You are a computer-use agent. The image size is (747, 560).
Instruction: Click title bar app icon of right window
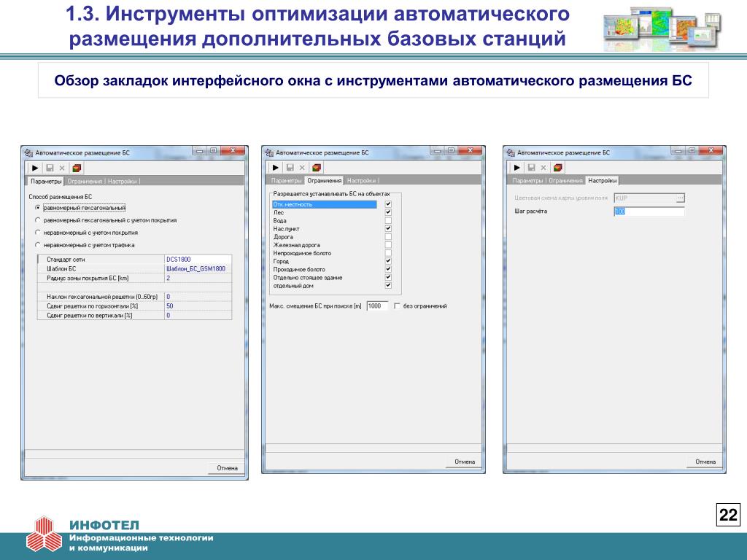[511, 153]
